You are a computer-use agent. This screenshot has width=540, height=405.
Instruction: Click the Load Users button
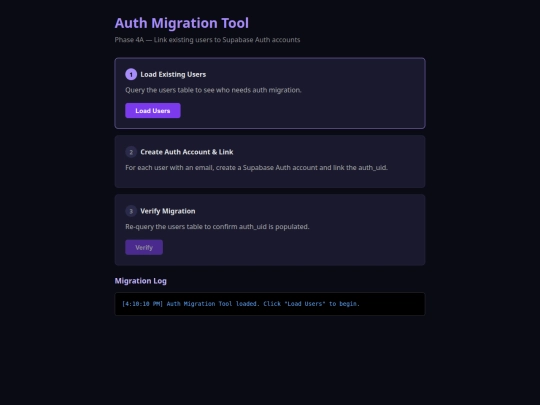[x=153, y=111]
